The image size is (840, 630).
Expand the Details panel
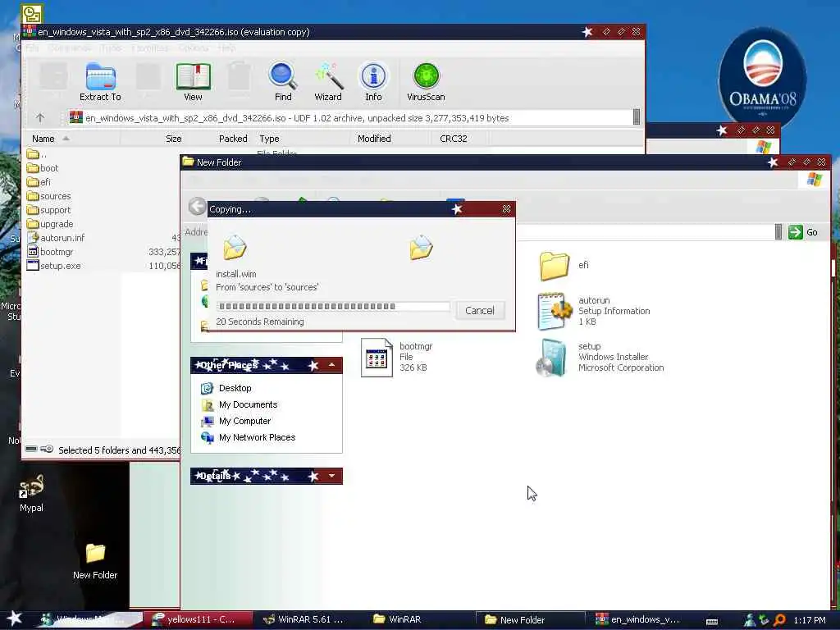(x=331, y=476)
